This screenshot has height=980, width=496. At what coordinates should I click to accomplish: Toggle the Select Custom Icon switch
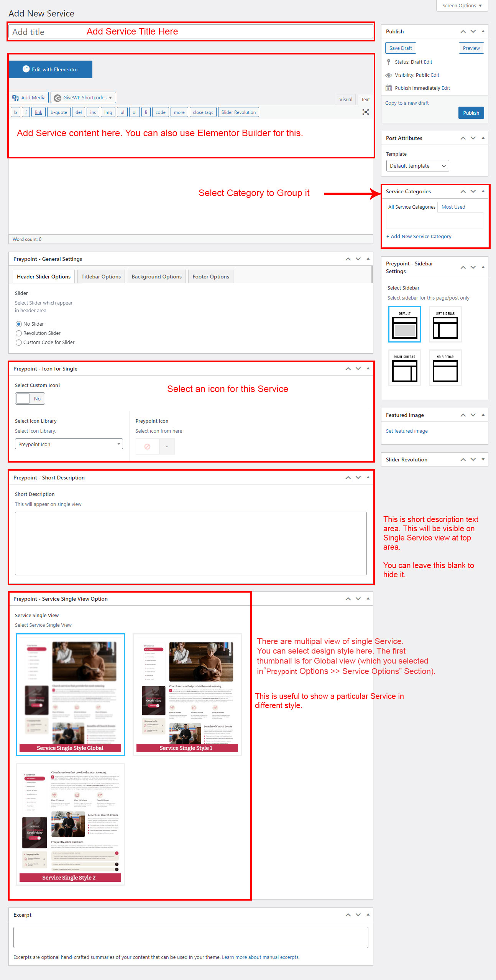click(30, 399)
